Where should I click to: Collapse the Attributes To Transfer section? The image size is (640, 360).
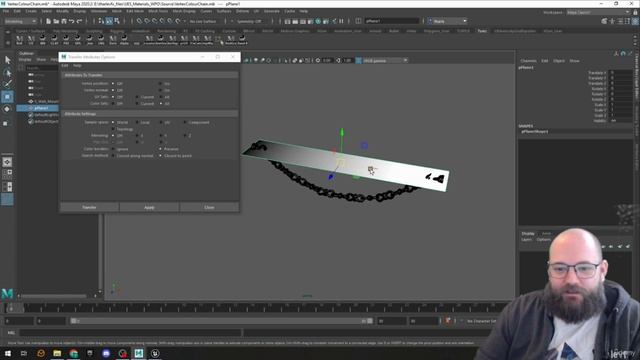click(x=150, y=75)
